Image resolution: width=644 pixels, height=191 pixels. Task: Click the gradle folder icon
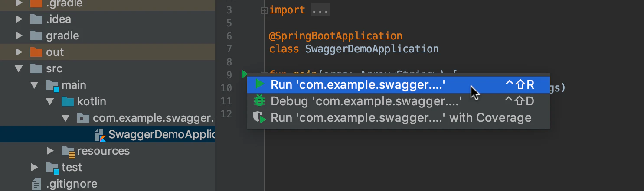36,36
